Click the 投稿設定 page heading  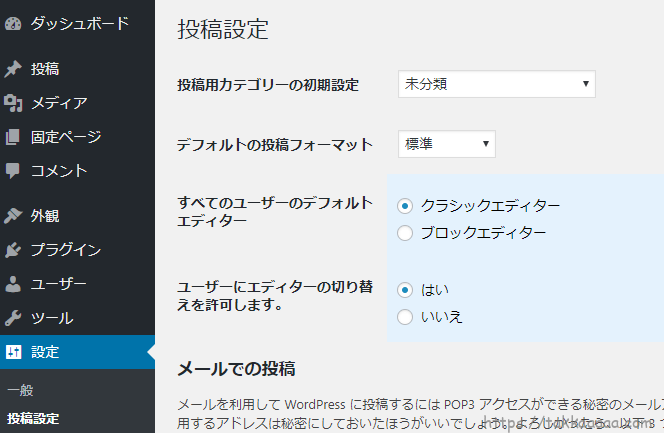coord(223,29)
